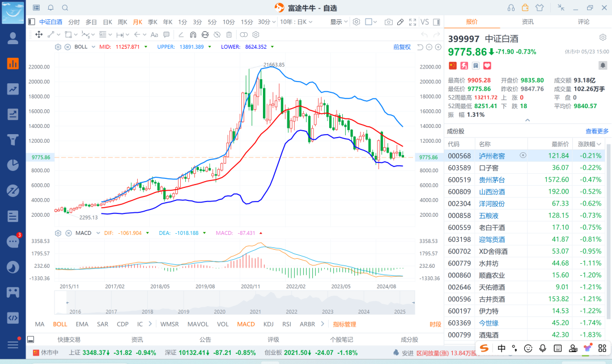Open the game controller icon in sidebar
612x364 pixels.
[13, 292]
